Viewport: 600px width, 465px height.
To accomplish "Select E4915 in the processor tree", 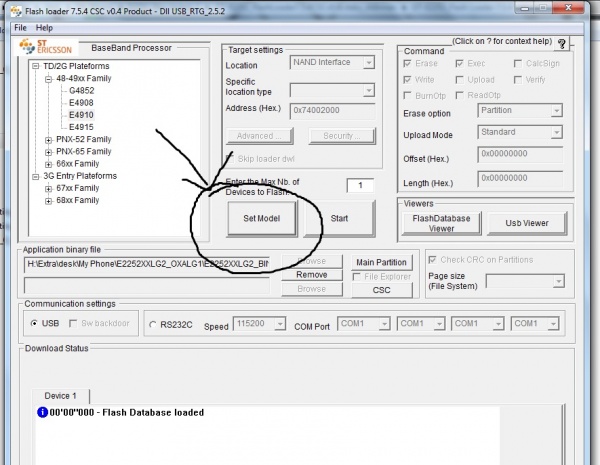I will coord(81,127).
